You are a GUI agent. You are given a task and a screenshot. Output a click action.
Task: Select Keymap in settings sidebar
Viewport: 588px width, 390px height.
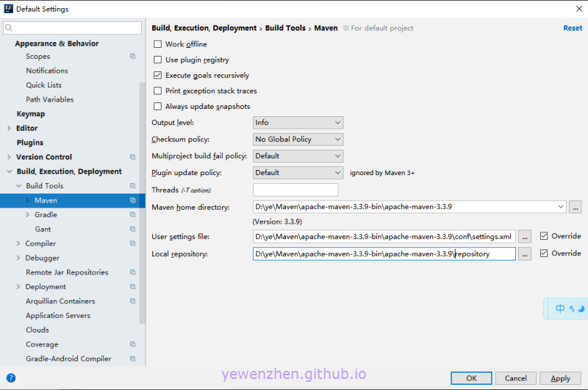[x=31, y=114]
